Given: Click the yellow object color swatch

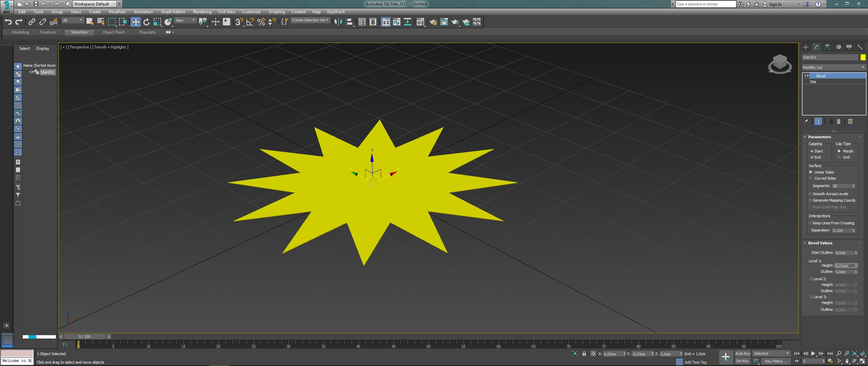Looking at the screenshot, I should 863,57.
